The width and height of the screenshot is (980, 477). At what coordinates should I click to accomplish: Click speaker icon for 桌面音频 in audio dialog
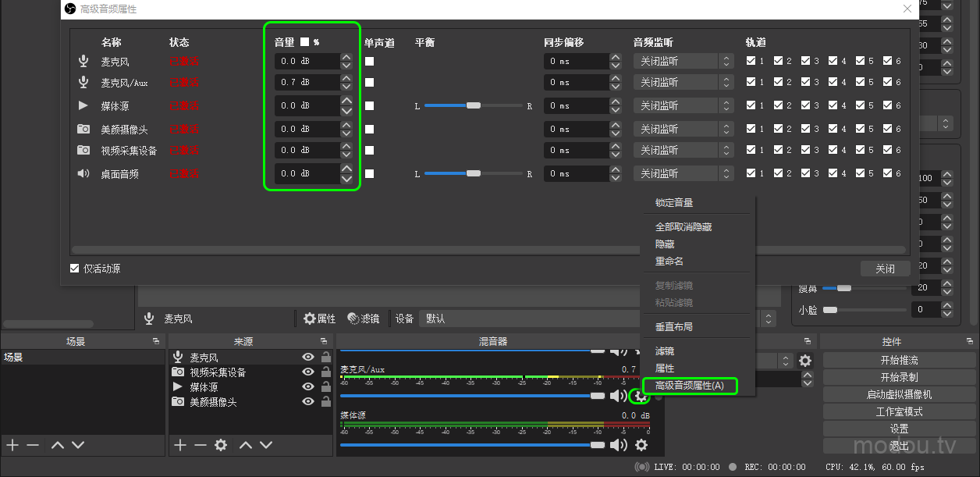[83, 173]
